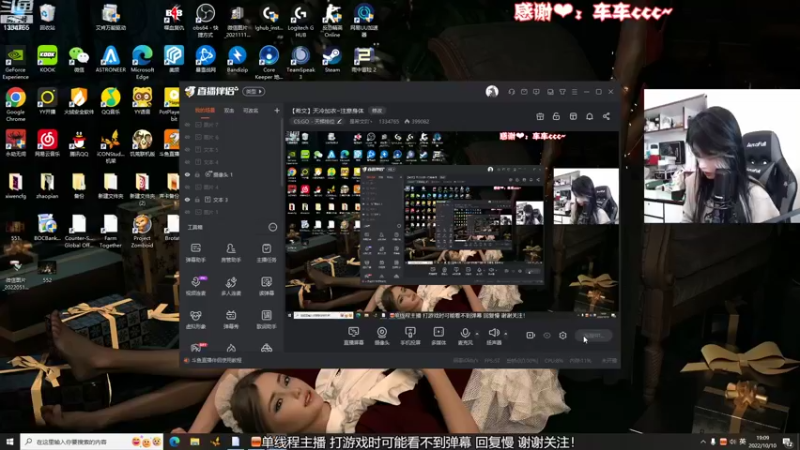Toggle visibility of the 图片 4 layer

pyautogui.click(x=187, y=187)
